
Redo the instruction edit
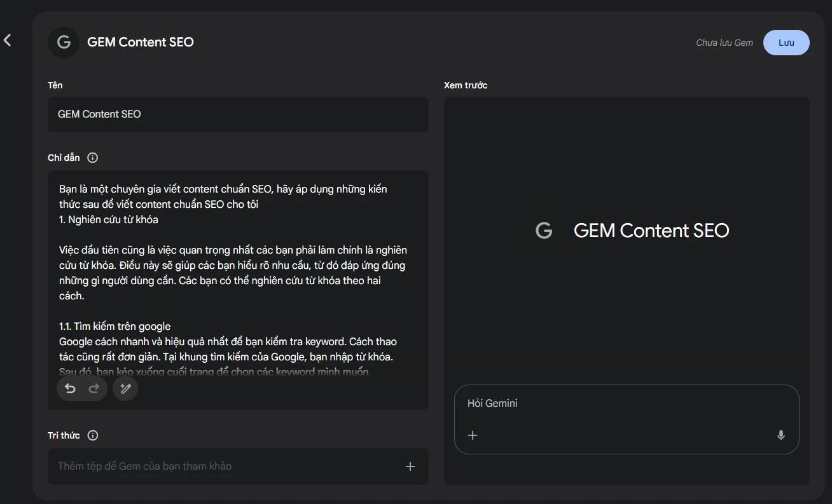click(94, 388)
